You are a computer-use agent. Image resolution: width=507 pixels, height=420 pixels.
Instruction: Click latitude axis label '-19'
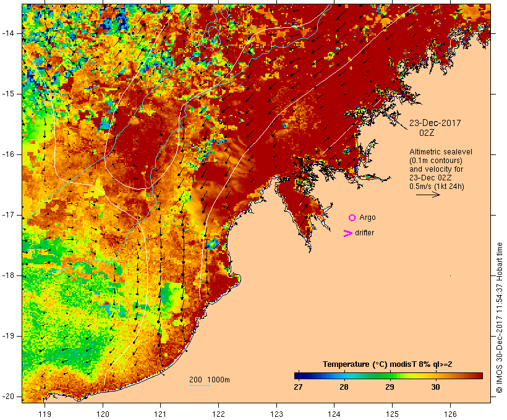[9, 336]
